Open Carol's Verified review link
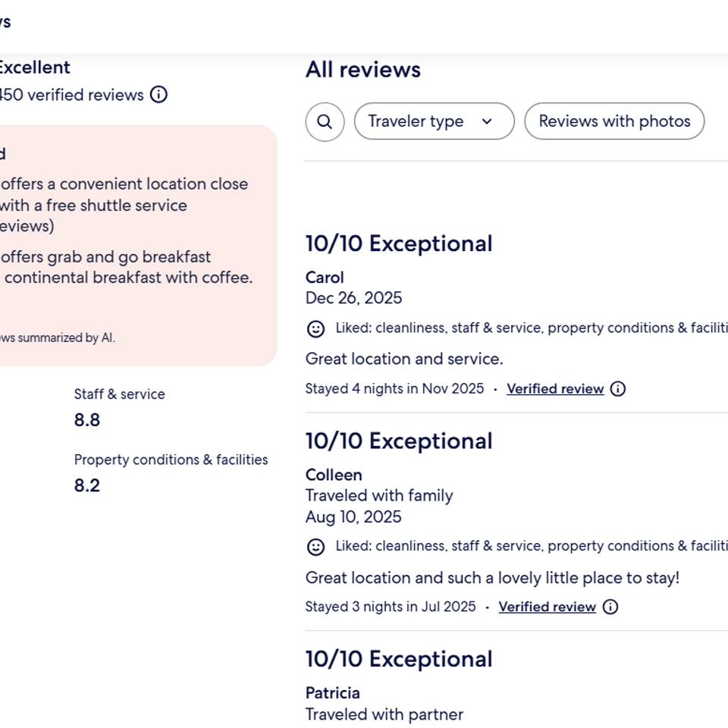This screenshot has height=728, width=728. pos(555,389)
